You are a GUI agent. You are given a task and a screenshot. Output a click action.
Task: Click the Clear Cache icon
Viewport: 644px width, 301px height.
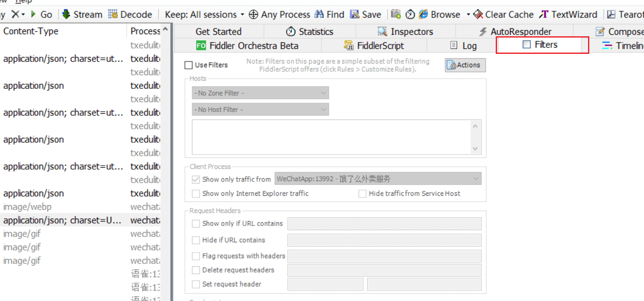(478, 15)
